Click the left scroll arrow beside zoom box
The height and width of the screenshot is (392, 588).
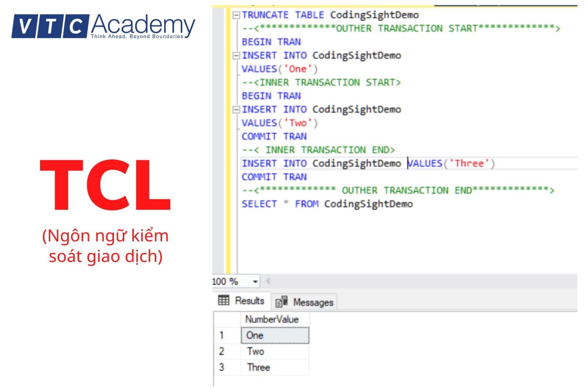pos(268,281)
